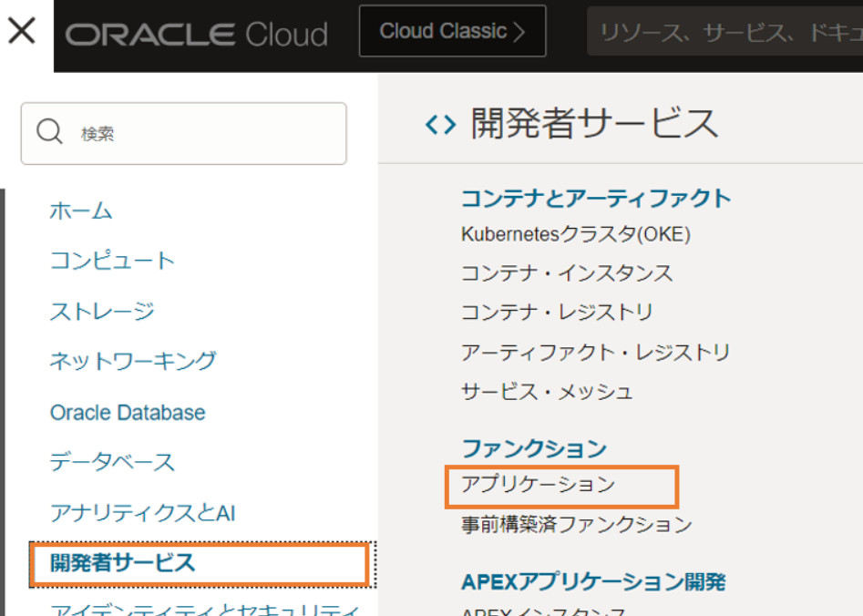Click the Oracle Cloud logo
The width and height of the screenshot is (863, 616).
[196, 35]
